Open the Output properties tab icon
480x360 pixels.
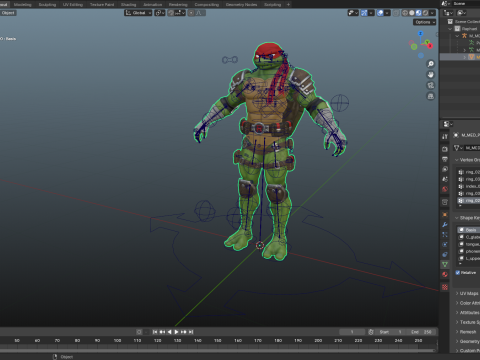[x=445, y=159]
